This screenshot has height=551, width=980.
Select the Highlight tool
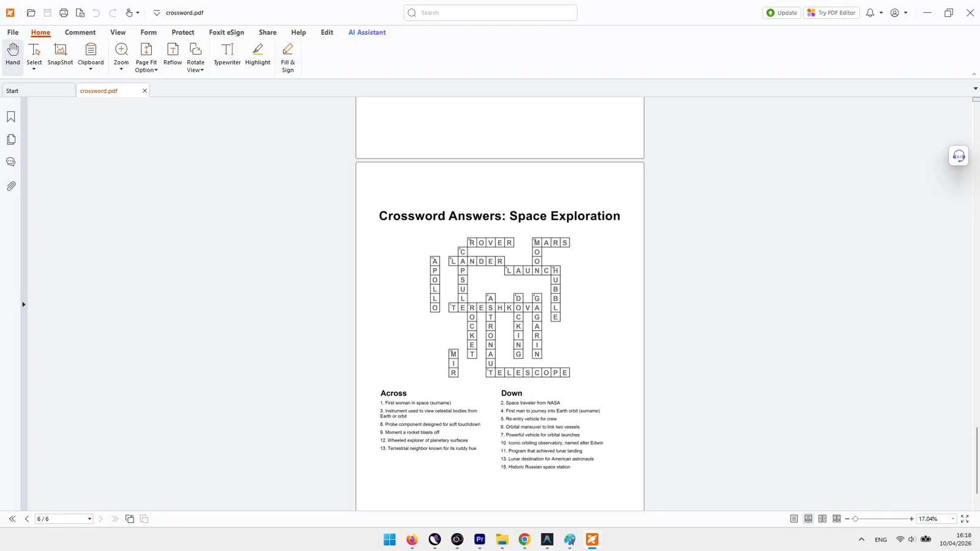258,54
